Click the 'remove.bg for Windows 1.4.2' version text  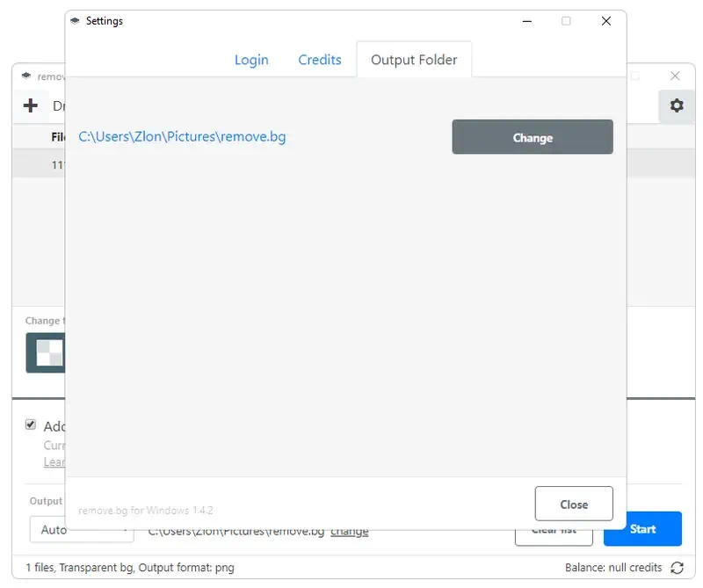click(x=145, y=511)
